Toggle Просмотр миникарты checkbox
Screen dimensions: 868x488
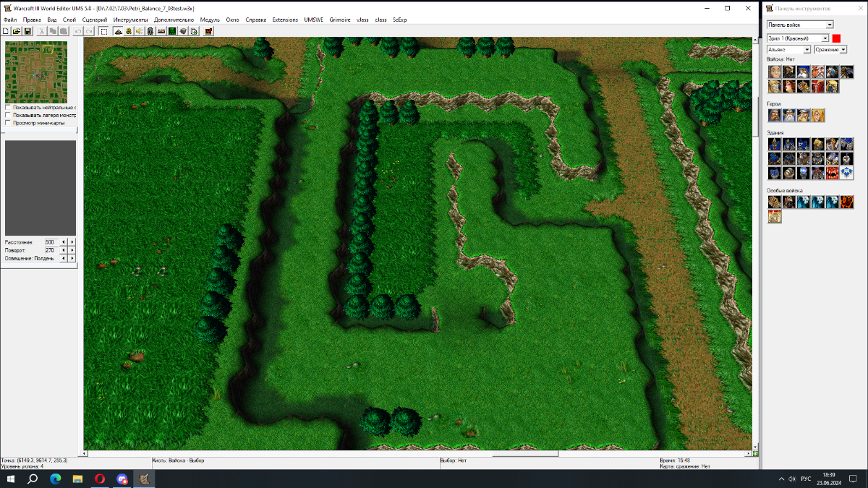[8, 123]
